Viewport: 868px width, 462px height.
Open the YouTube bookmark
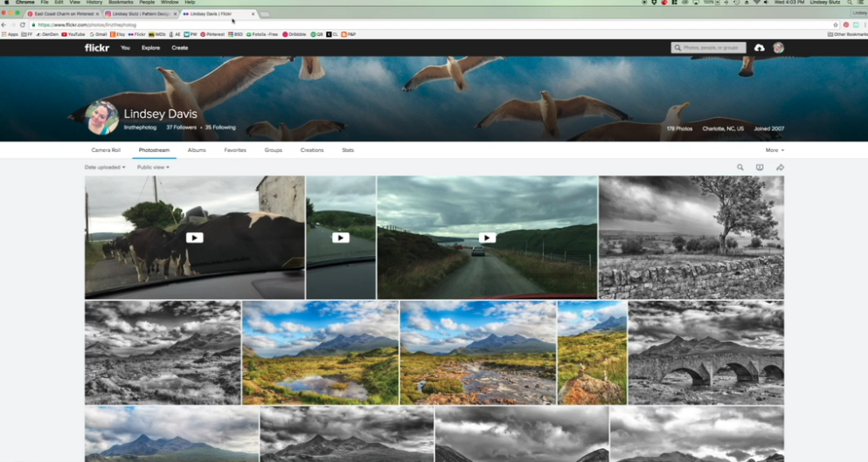tap(74, 34)
